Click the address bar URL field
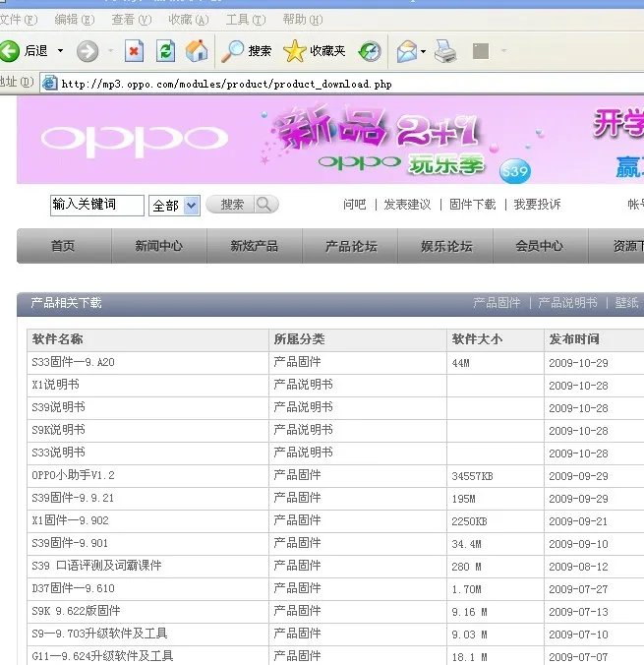Image resolution: width=644 pixels, height=665 pixels. (x=342, y=83)
